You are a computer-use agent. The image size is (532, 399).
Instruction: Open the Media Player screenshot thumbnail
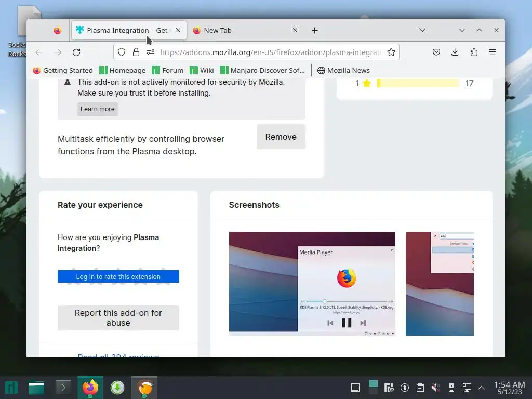click(312, 284)
